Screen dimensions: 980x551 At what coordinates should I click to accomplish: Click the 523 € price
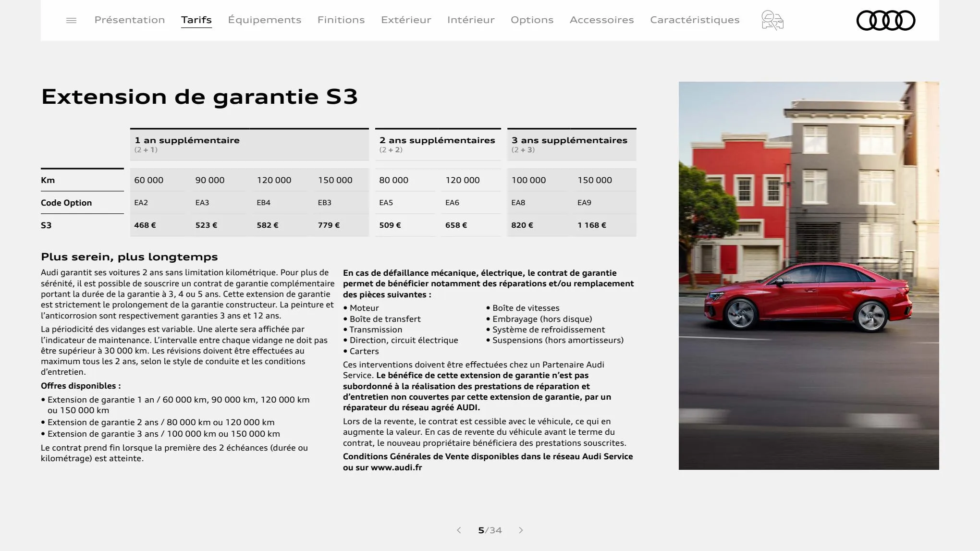click(x=206, y=225)
